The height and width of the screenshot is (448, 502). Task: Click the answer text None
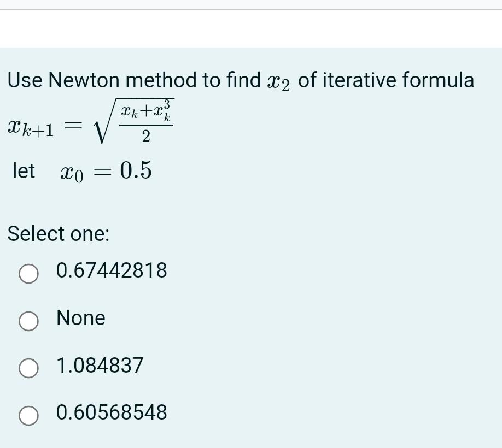[80, 318]
